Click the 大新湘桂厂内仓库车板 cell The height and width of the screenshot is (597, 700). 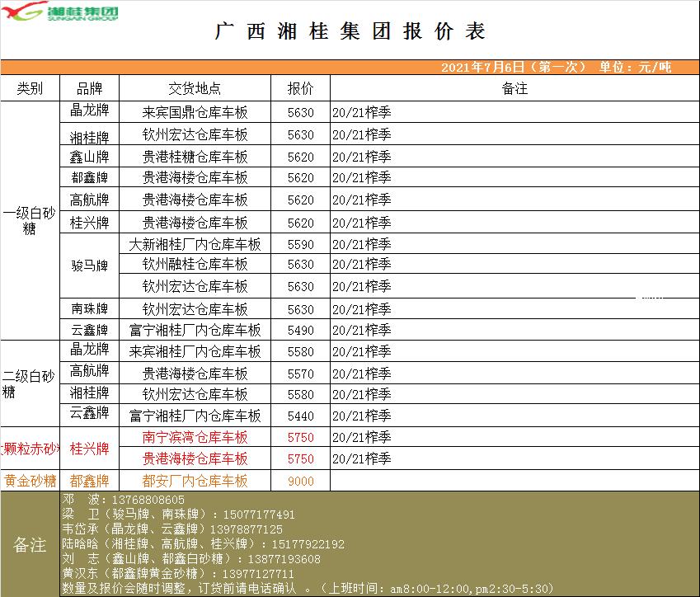tap(195, 244)
